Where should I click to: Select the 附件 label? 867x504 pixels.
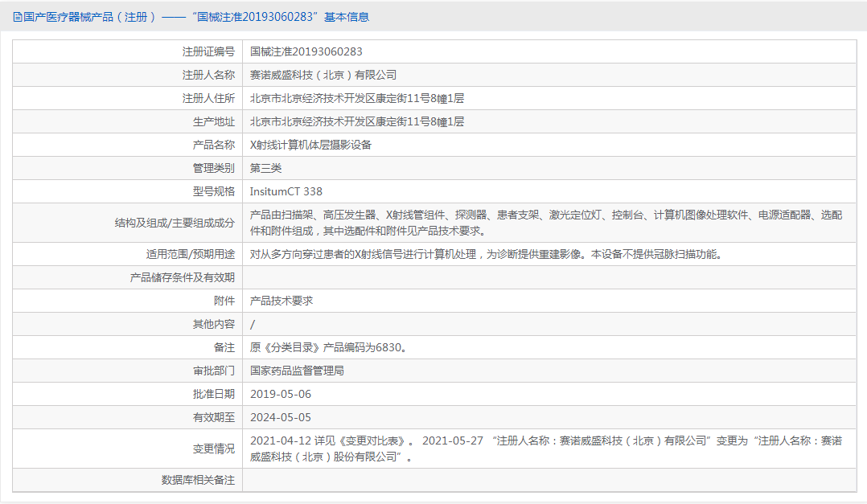tap(224, 301)
